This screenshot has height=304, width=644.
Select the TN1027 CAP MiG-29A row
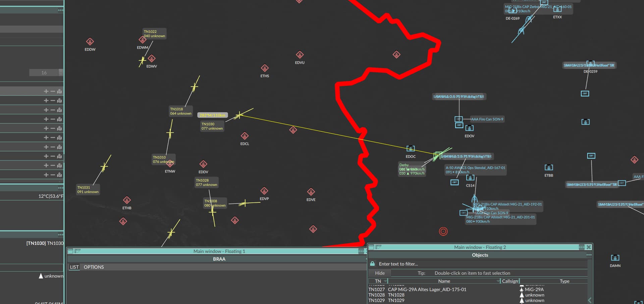click(427, 289)
